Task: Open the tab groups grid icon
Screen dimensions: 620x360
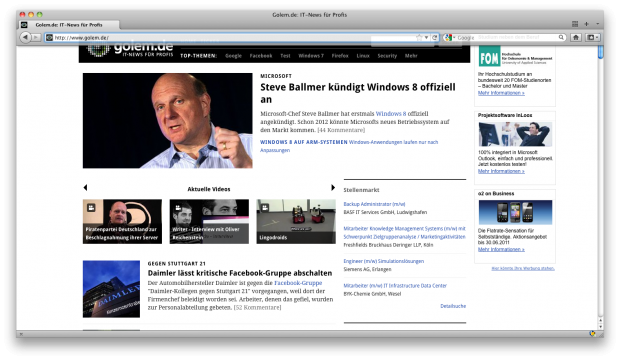Action: [x=575, y=24]
